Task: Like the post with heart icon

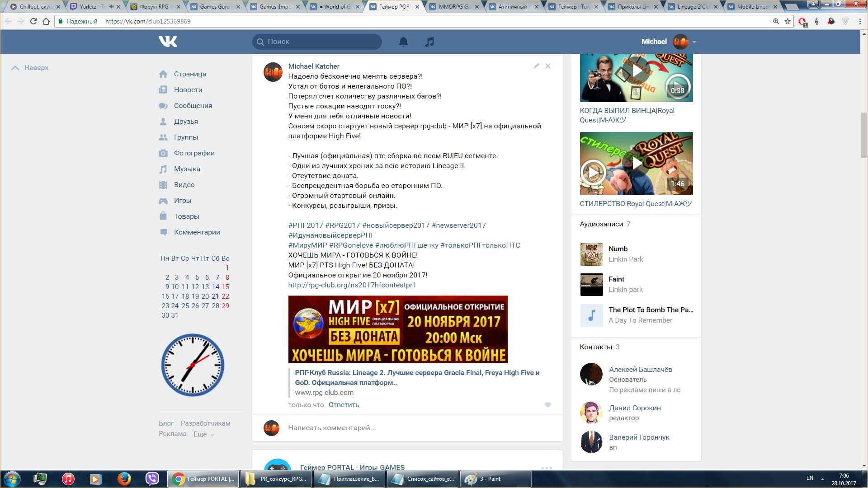Action: (x=547, y=405)
